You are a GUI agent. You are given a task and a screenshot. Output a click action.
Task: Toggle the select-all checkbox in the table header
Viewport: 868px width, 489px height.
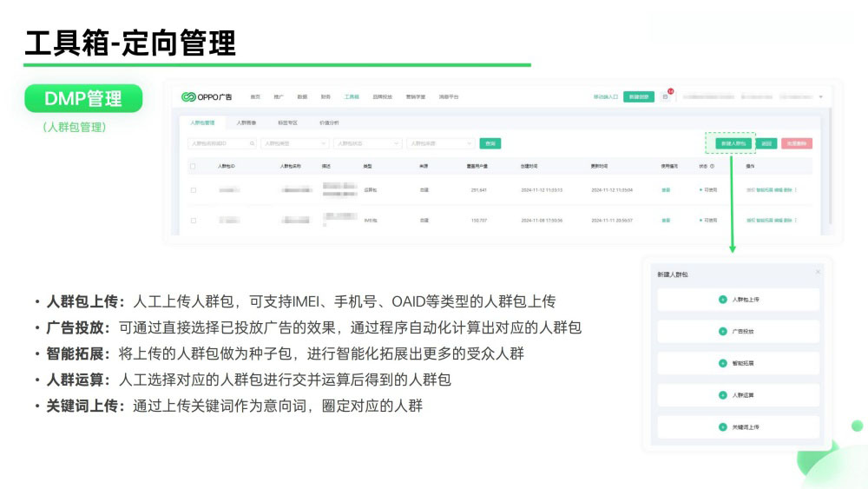point(193,166)
